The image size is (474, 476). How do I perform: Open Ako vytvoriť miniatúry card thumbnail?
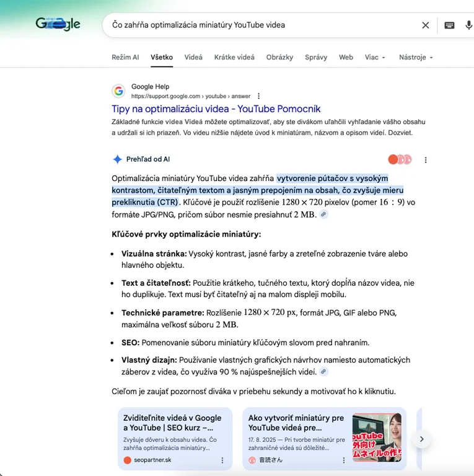tap(376, 438)
